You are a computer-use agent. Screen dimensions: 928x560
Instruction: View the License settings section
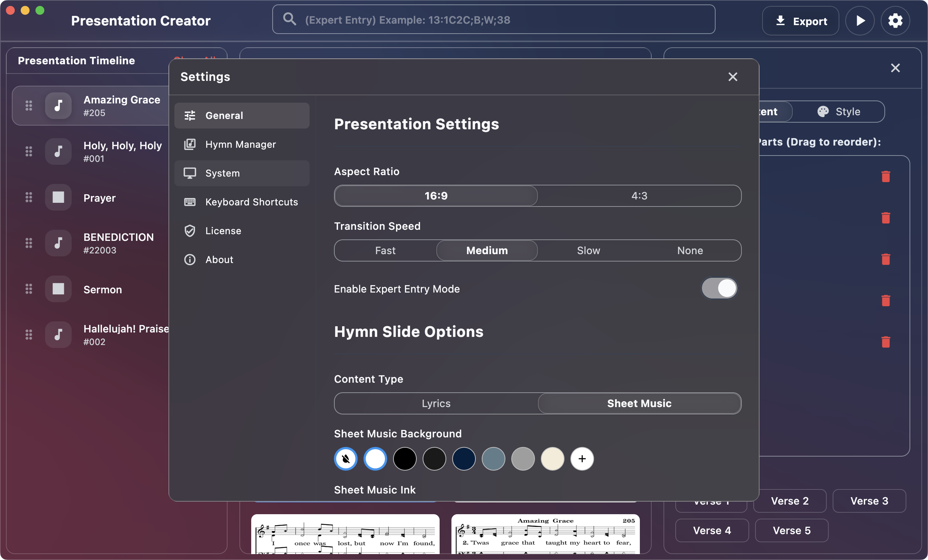[x=223, y=231]
